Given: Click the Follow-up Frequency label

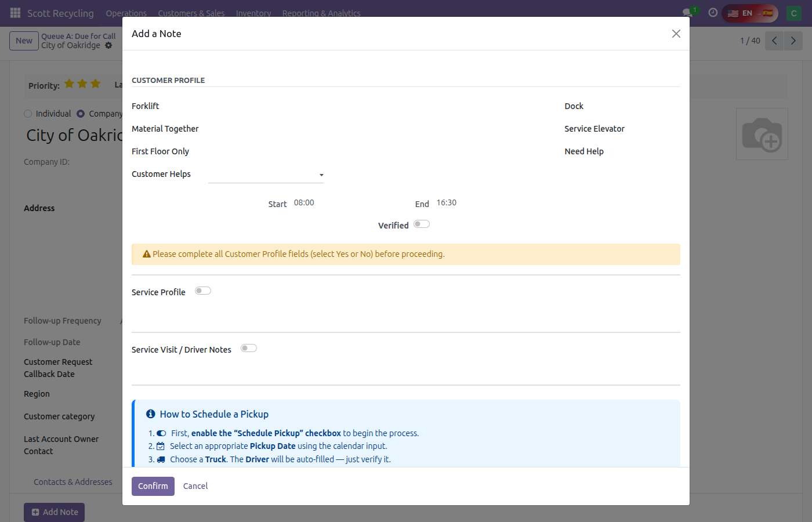Looking at the screenshot, I should point(63,321).
